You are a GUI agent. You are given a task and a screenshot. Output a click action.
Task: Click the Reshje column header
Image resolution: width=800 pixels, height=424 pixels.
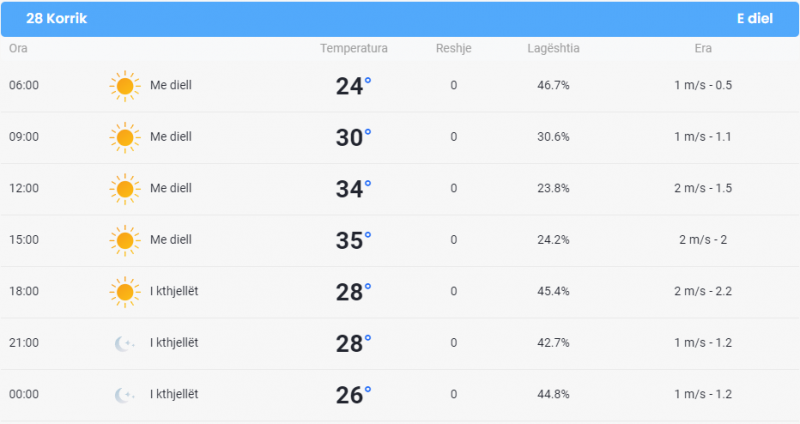tap(454, 48)
